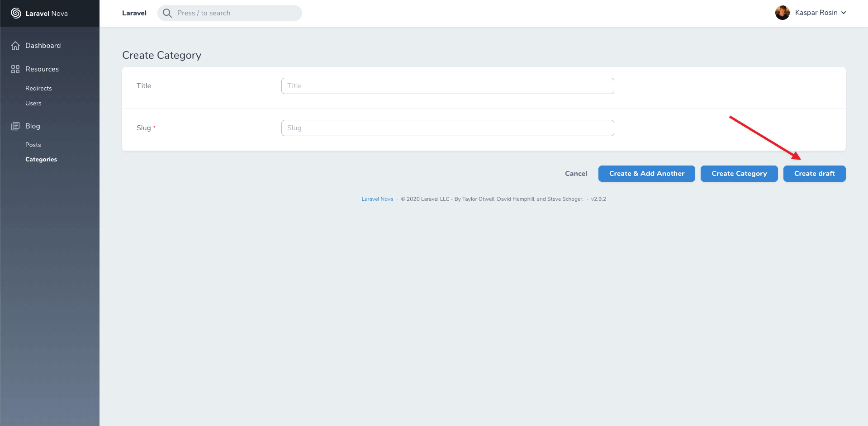Click the v2.9.2 version text
Screen dimensions: 868x426
[x=598, y=199]
